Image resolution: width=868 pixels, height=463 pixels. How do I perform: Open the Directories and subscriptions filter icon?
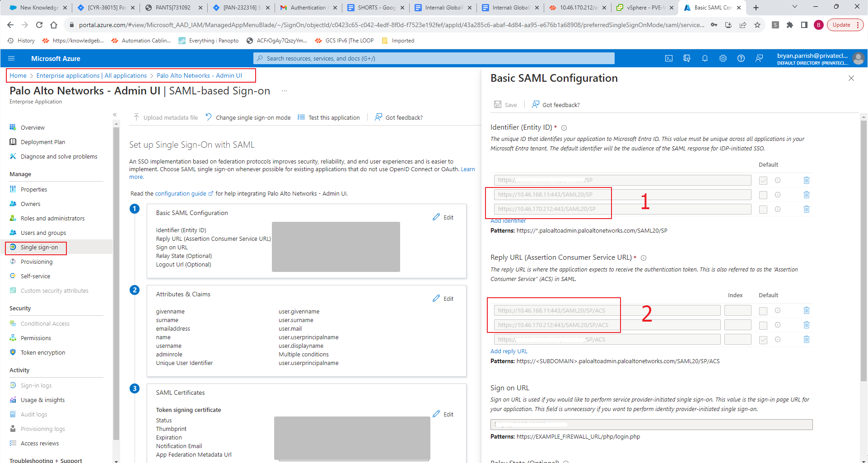[687, 58]
